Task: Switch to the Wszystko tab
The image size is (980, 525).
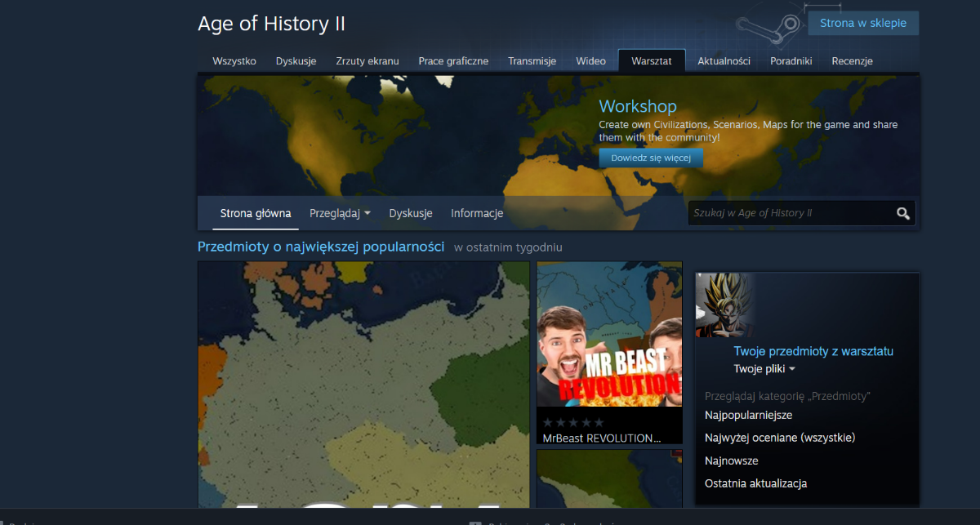Action: 234,61
